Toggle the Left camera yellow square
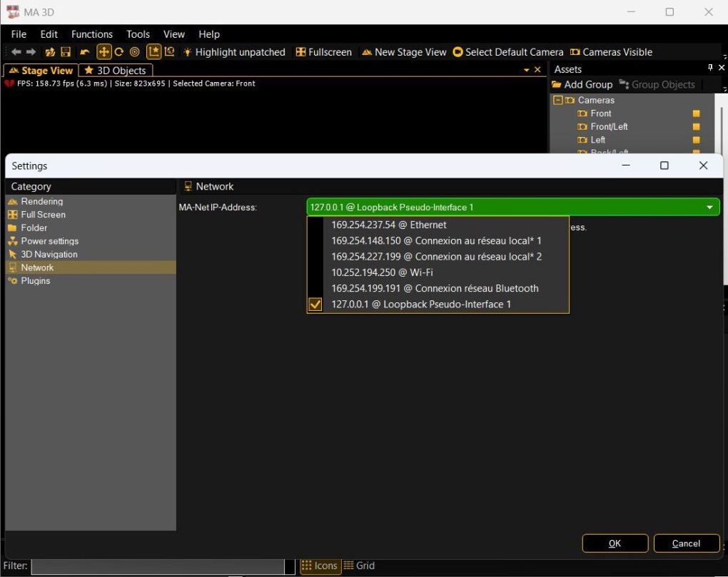 click(696, 140)
